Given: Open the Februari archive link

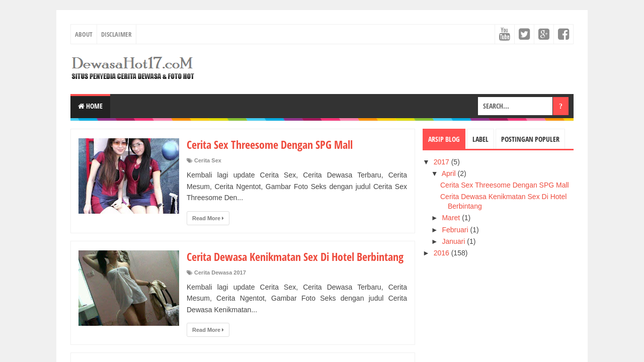Looking at the screenshot, I should (455, 230).
